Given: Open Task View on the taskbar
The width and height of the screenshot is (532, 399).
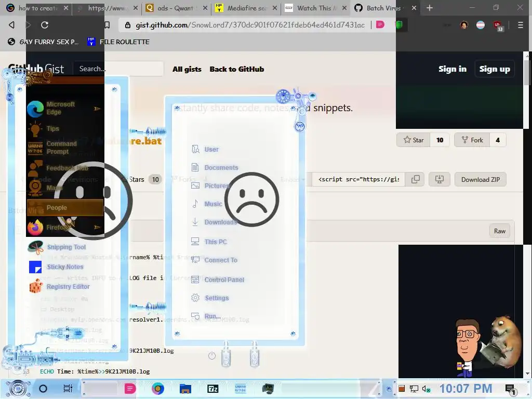Looking at the screenshot, I should tap(68, 389).
